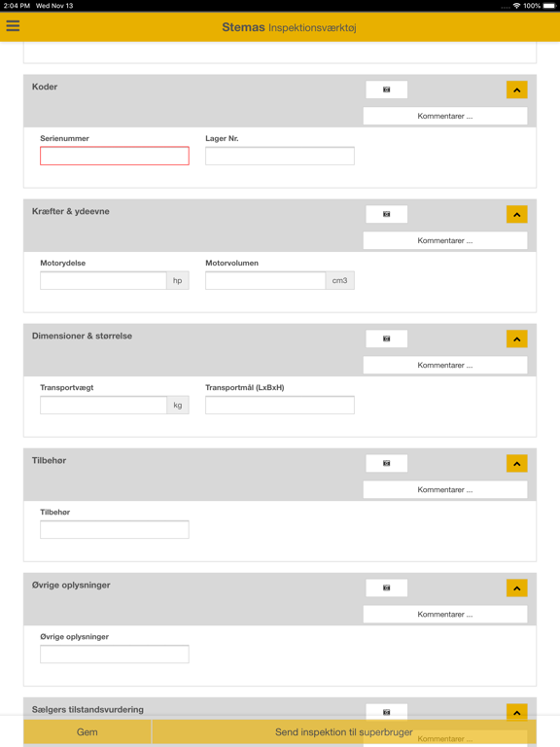Image resolution: width=560 pixels, height=747 pixels.
Task: Tap camera icon in Dimensioner & størrelse section
Action: click(x=386, y=338)
